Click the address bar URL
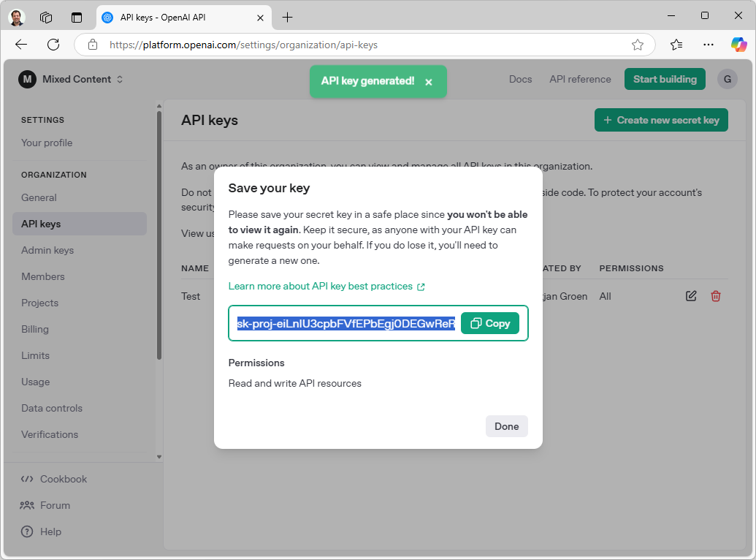This screenshot has height=560, width=756. click(x=243, y=45)
